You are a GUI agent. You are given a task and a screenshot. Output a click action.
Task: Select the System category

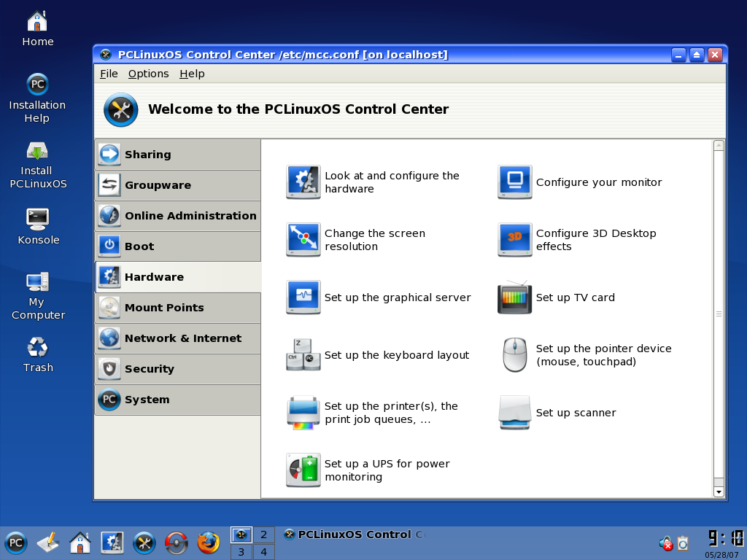178,400
